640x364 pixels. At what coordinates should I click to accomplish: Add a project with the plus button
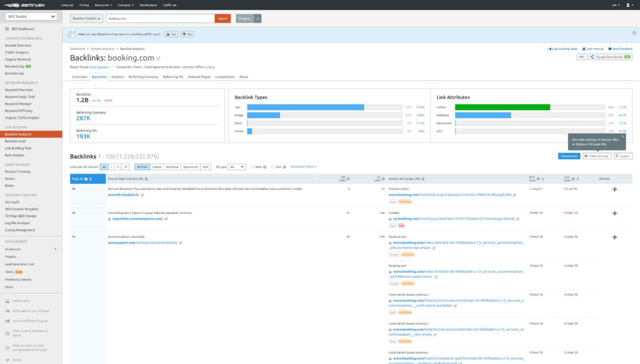(x=257, y=18)
